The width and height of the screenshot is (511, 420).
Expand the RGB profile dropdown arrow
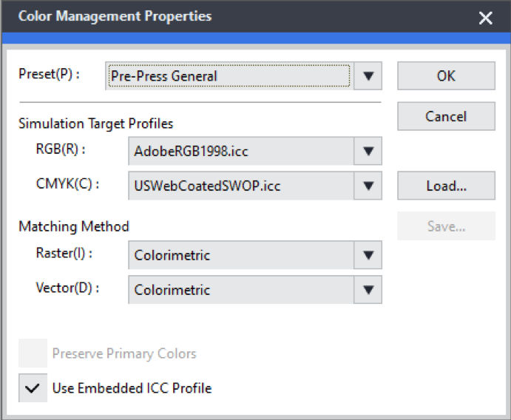coord(368,151)
